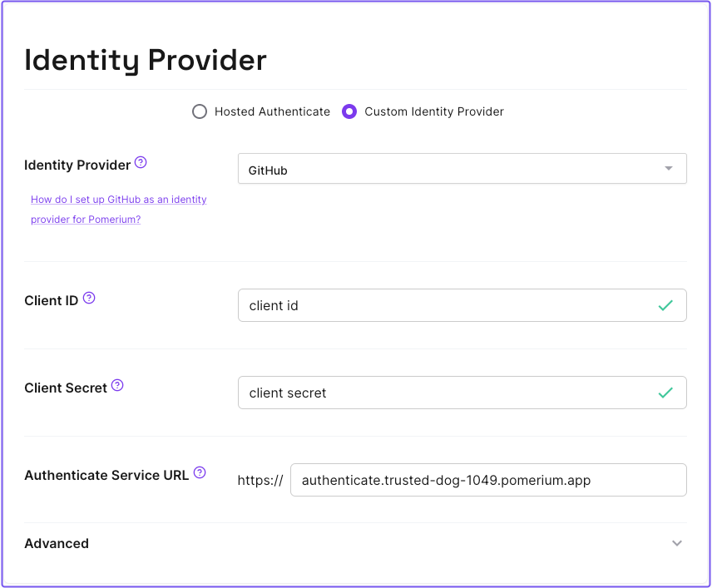Viewport: 712px width, 588px height.
Task: Click the dropdown arrow on the GitHub selector
Action: [668, 168]
